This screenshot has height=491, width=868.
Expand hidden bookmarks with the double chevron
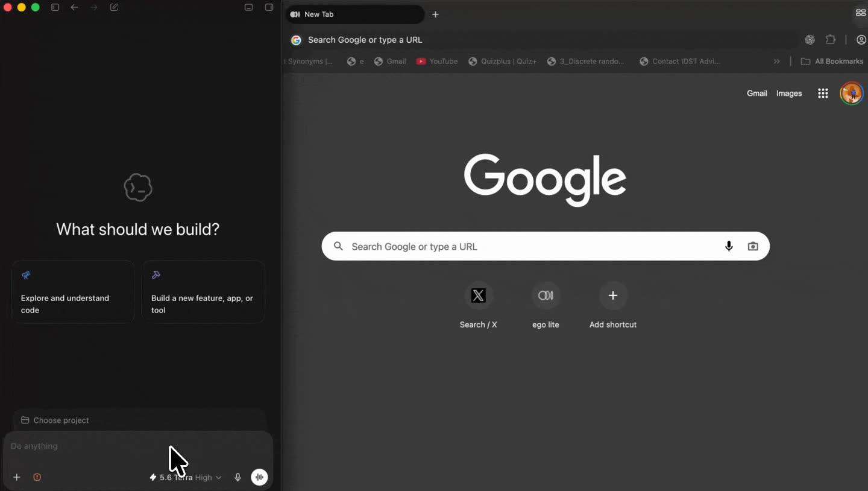(x=776, y=61)
